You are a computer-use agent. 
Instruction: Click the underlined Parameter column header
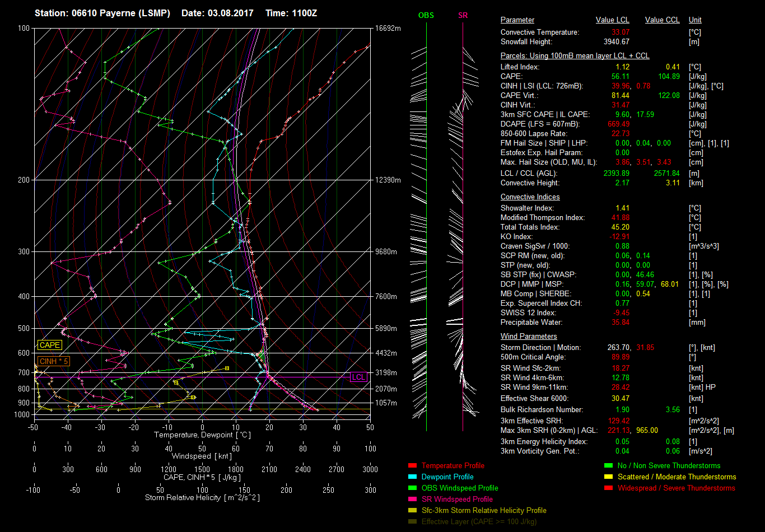517,20
